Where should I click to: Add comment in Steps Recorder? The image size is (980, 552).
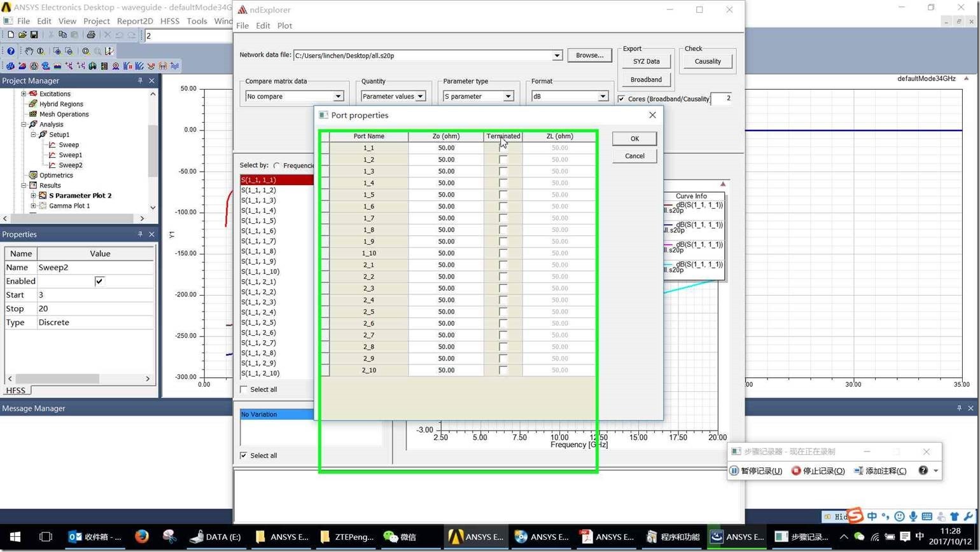(880, 471)
